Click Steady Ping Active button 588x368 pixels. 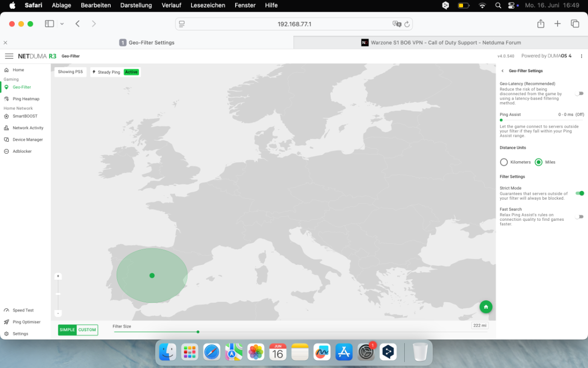[x=116, y=72]
